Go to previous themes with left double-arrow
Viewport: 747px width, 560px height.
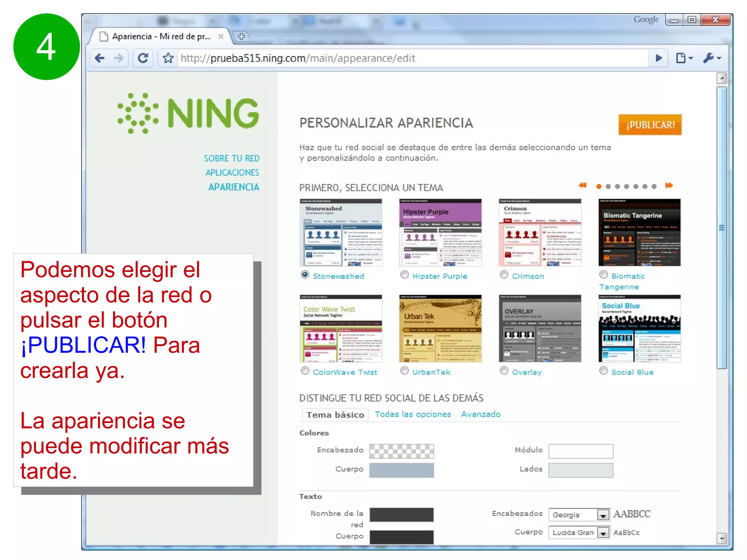click(582, 185)
